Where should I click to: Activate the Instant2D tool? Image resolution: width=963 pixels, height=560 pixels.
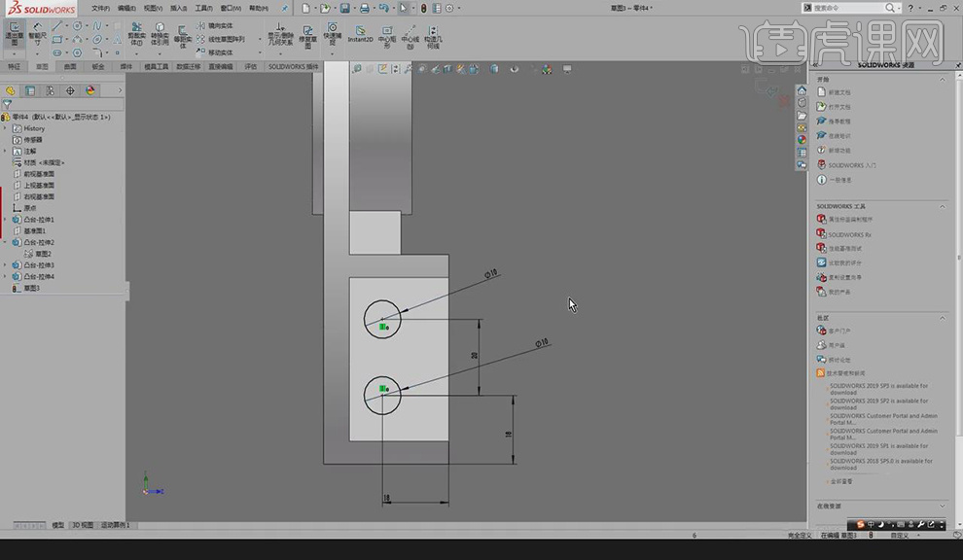point(360,33)
